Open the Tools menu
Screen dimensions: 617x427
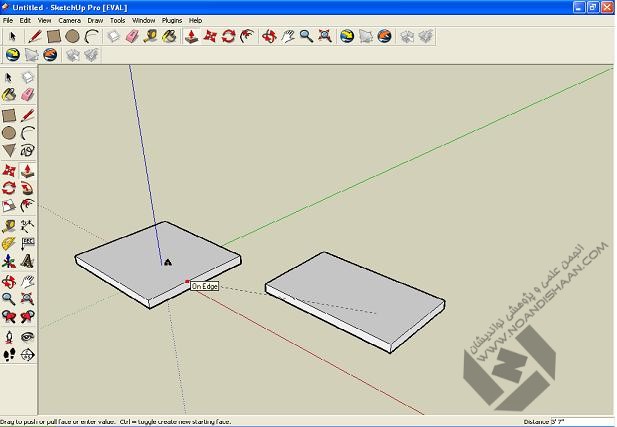[x=118, y=20]
